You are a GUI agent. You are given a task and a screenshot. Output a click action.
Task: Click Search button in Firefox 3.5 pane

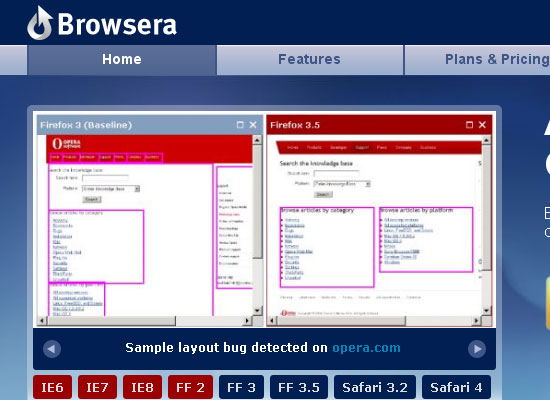click(x=323, y=194)
